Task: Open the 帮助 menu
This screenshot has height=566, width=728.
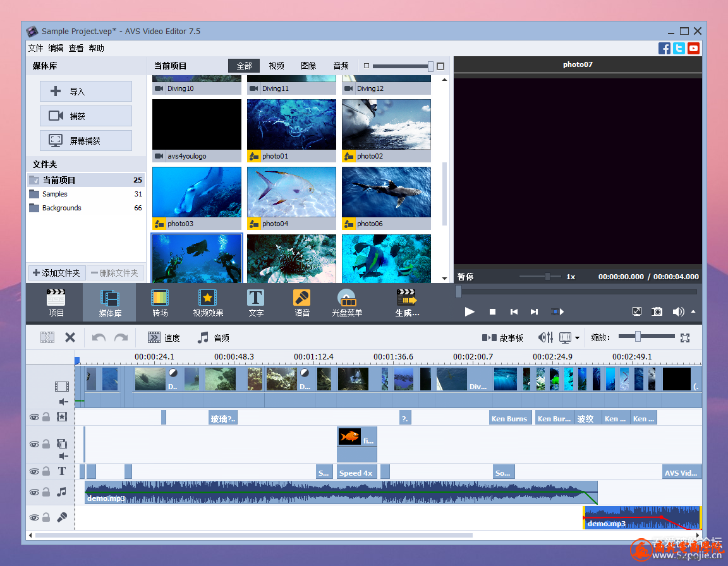Action: coord(96,48)
